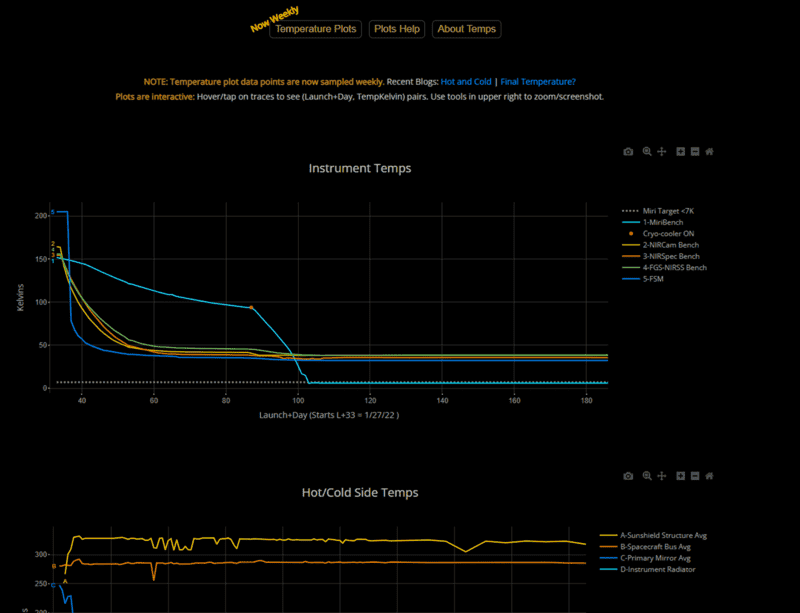Zoom in on Instrument Temps chart
This screenshot has width=800, height=613.
pyautogui.click(x=680, y=152)
